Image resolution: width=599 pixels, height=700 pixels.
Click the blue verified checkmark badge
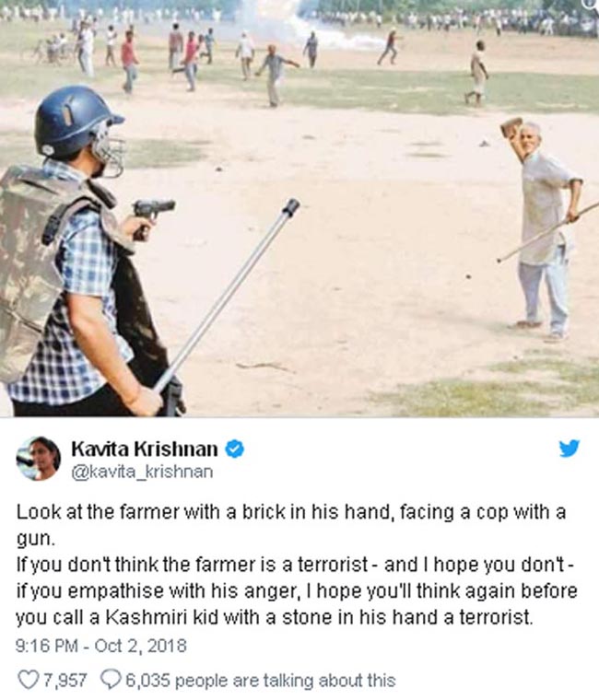point(234,449)
